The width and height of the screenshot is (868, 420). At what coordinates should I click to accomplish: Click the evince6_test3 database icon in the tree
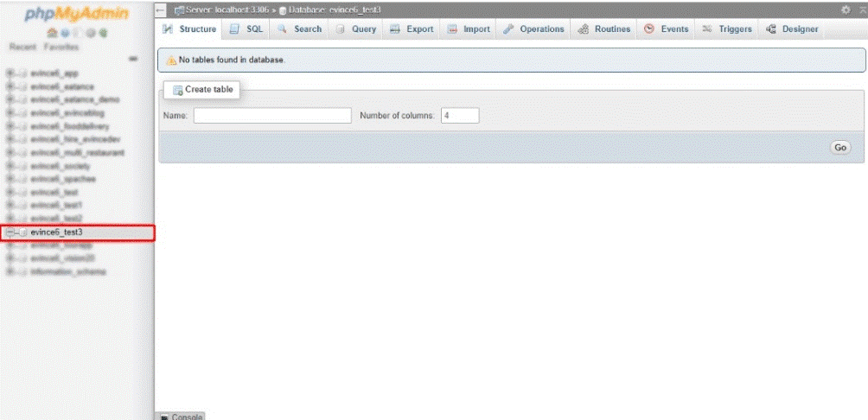coord(22,232)
